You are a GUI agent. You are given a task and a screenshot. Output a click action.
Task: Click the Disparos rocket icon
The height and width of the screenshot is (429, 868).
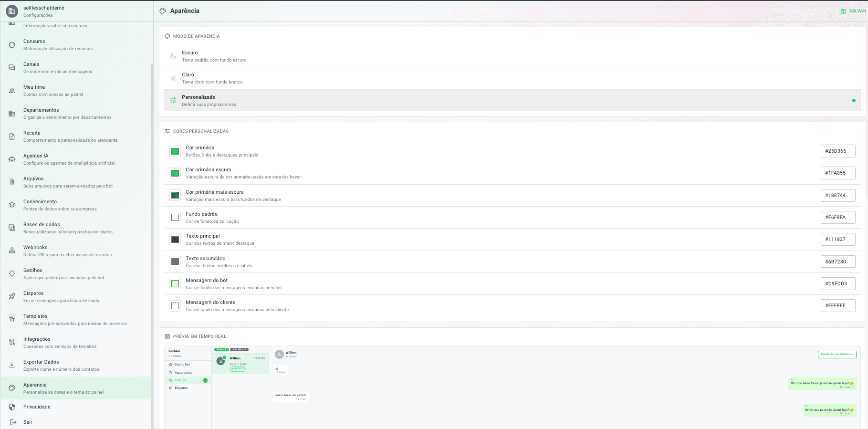click(x=12, y=296)
